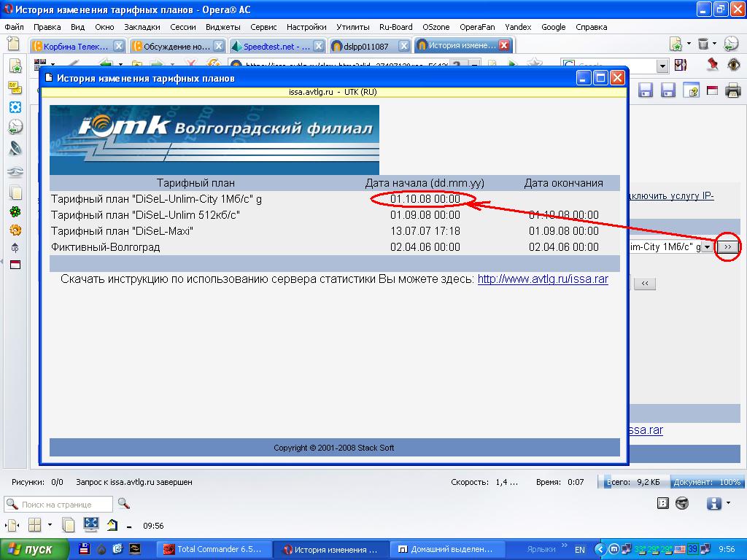Click the << button

click(x=645, y=284)
